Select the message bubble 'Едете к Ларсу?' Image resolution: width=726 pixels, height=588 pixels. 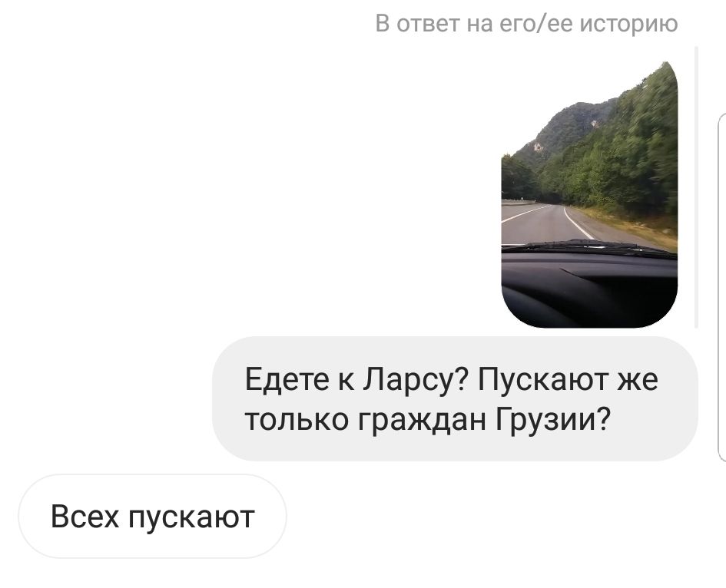tap(455, 398)
